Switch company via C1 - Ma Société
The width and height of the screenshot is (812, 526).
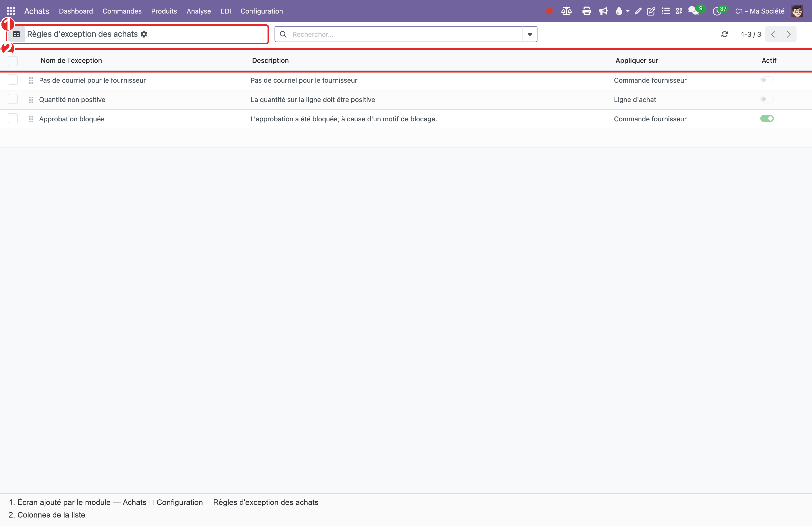(x=760, y=11)
